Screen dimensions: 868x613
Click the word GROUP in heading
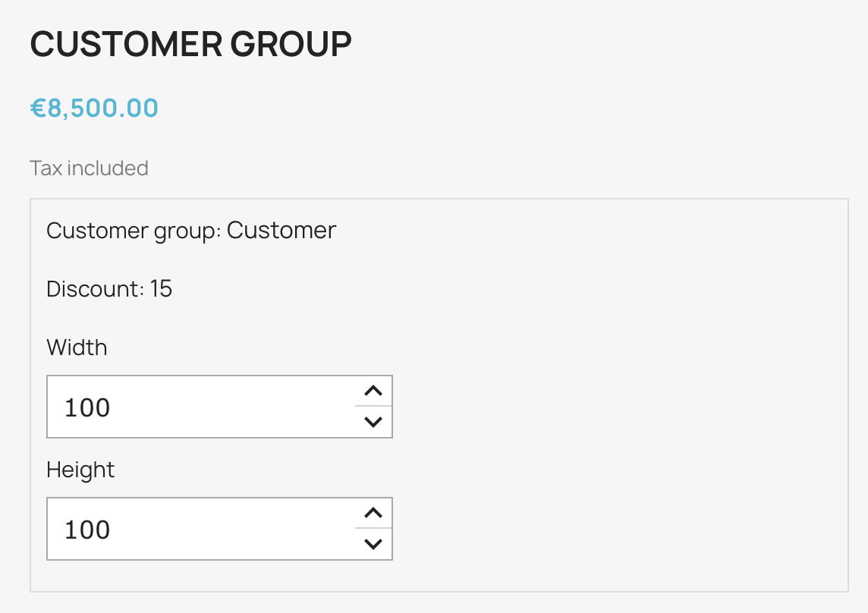click(291, 45)
